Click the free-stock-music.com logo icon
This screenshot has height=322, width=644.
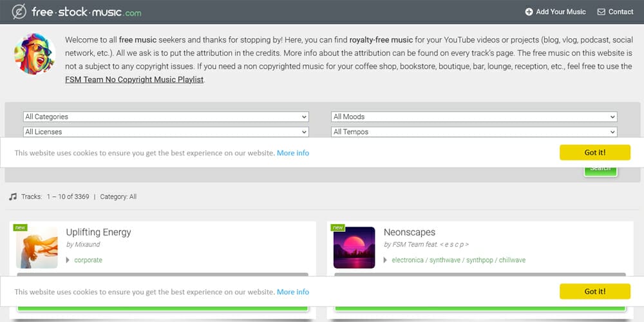[19, 12]
